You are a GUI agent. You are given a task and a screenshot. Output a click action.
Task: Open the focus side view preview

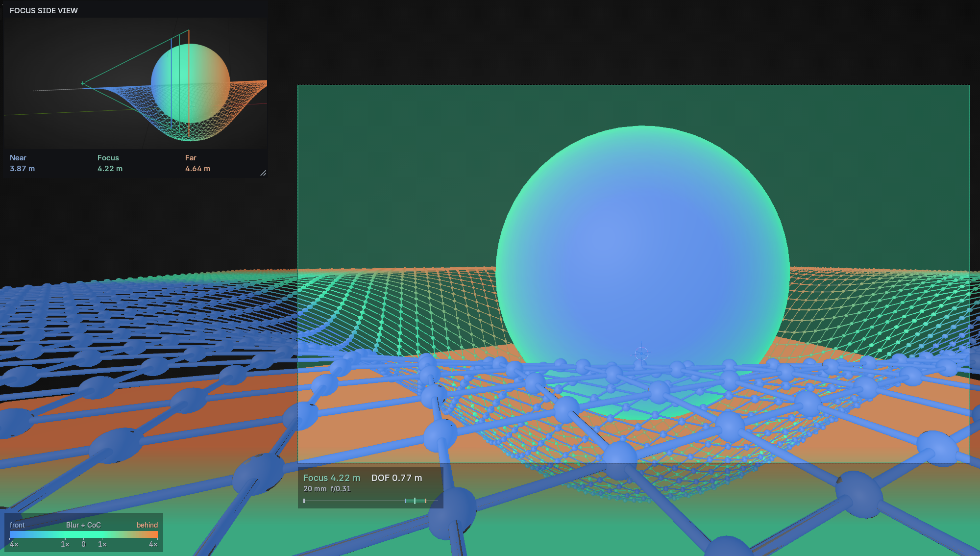pos(135,83)
